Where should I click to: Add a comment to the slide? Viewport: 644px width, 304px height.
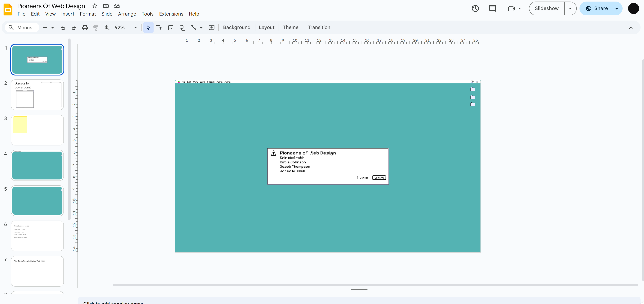click(211, 27)
